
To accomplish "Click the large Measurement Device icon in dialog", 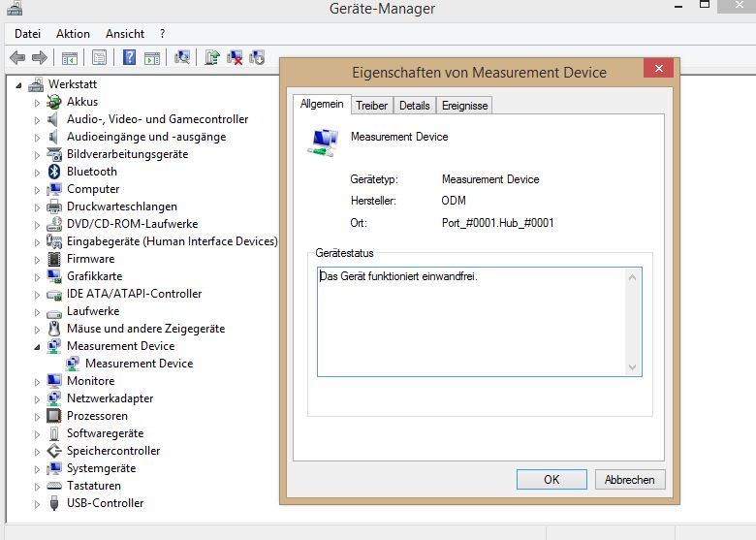I will [x=323, y=142].
